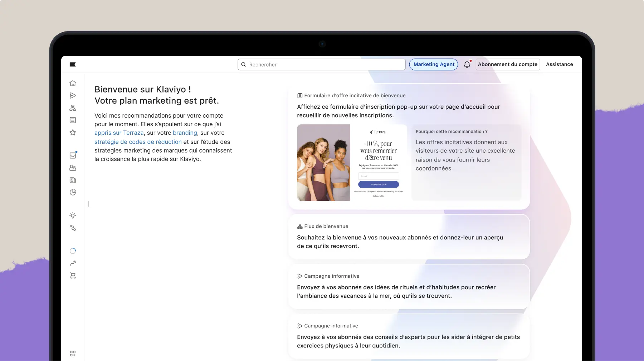
Task: Open the Marketing Agent button
Action: coord(434,64)
